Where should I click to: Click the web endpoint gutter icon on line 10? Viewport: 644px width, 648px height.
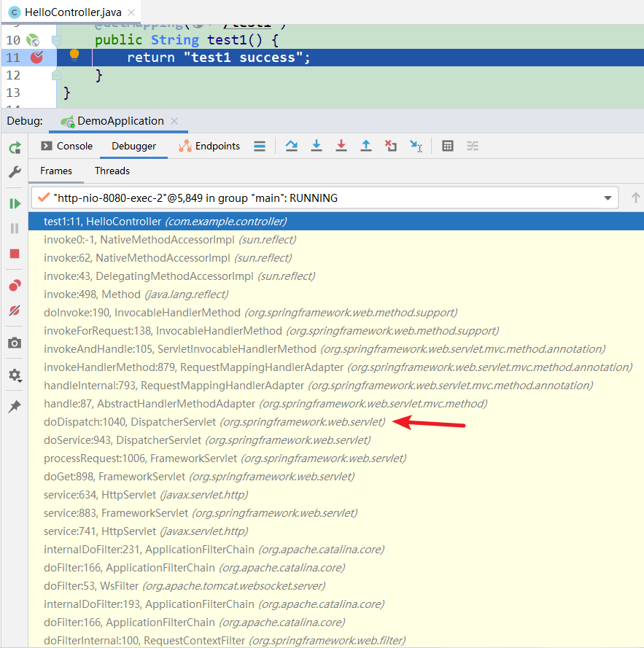pyautogui.click(x=33, y=40)
